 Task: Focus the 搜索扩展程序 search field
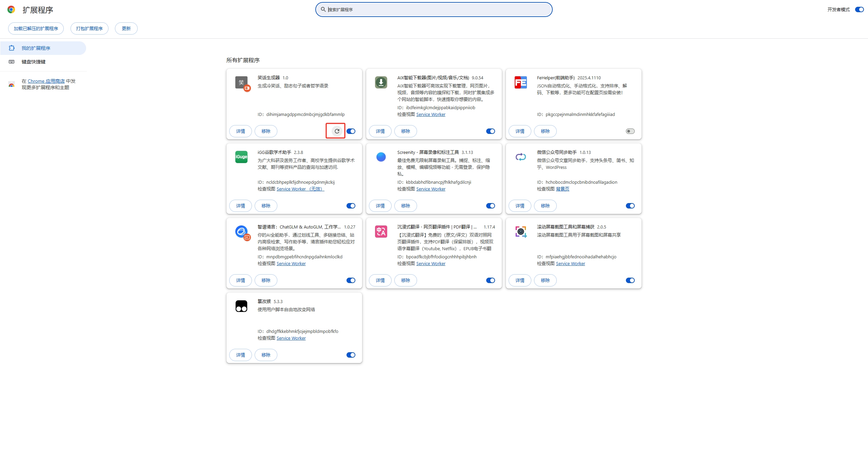(x=434, y=9)
